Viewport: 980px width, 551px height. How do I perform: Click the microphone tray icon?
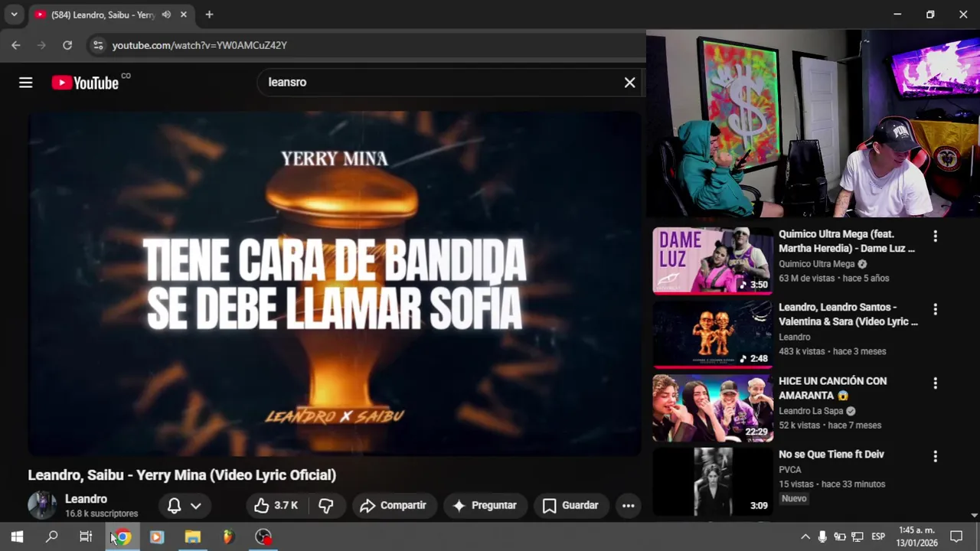pos(822,536)
